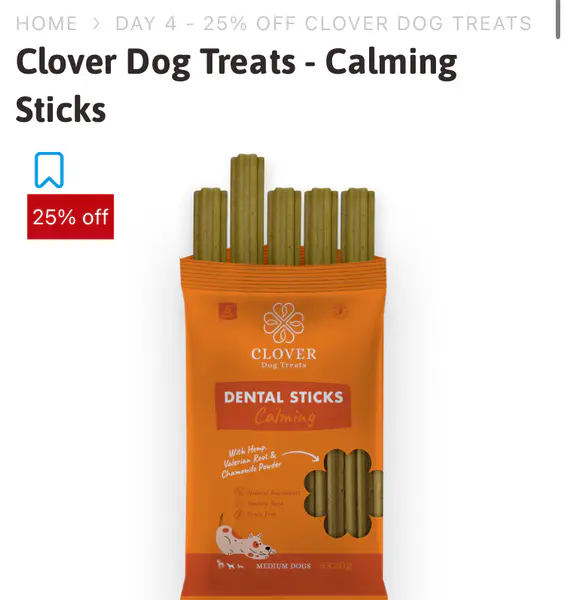Image resolution: width=565 pixels, height=600 pixels.
Task: Open the orange dental sticks package image
Action: pyautogui.click(x=283, y=377)
